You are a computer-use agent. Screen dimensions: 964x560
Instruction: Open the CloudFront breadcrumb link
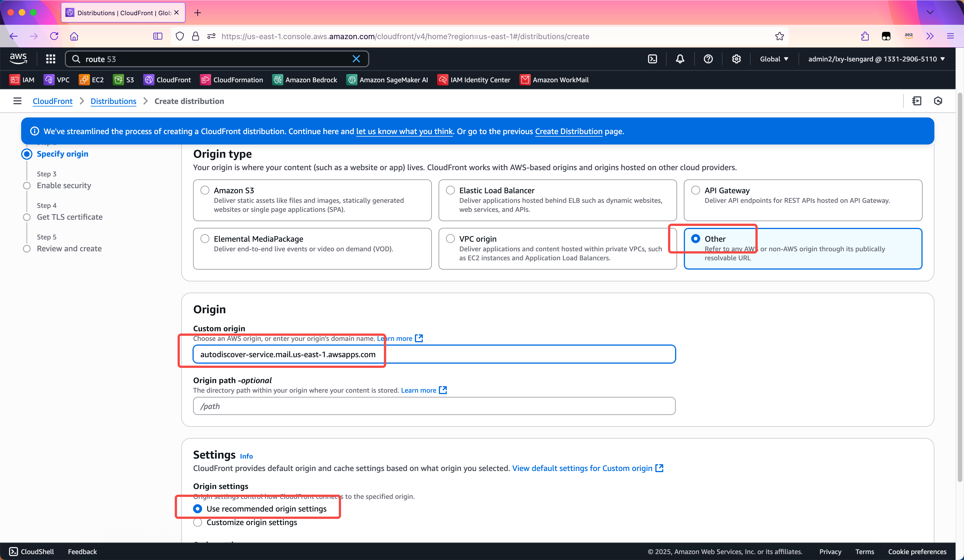tap(52, 101)
